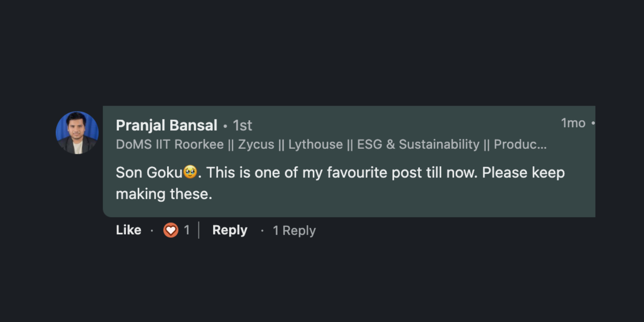644x322 pixels.
Task: Click the dot after the 1mo timestamp
Action: pyautogui.click(x=593, y=123)
